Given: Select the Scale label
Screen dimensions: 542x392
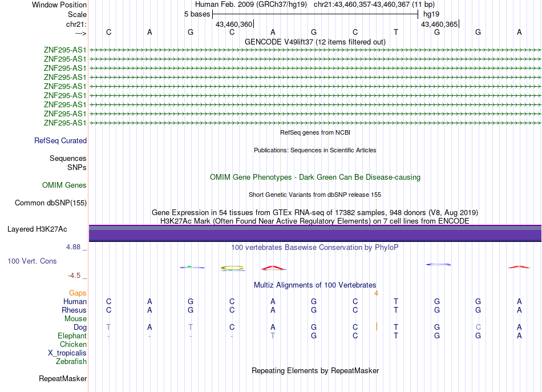Looking at the screenshot, I should (77, 14).
